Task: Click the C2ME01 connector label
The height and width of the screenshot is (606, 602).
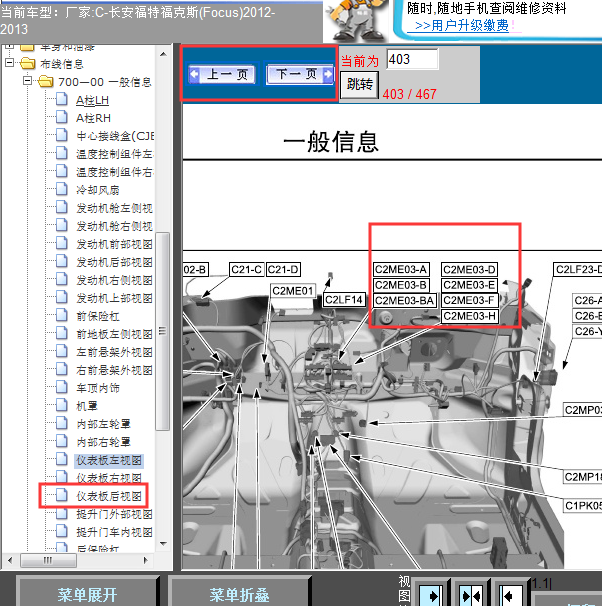Action: (292, 291)
